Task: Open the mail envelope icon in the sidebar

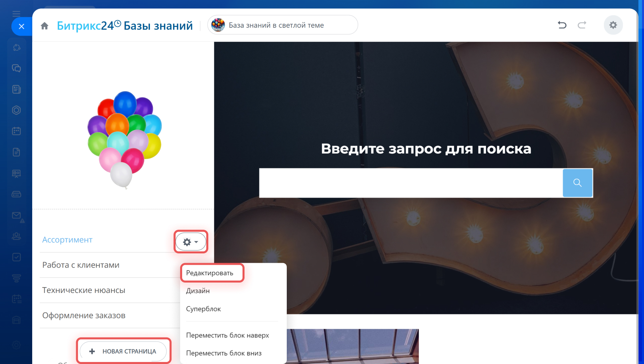Action: coord(16,215)
